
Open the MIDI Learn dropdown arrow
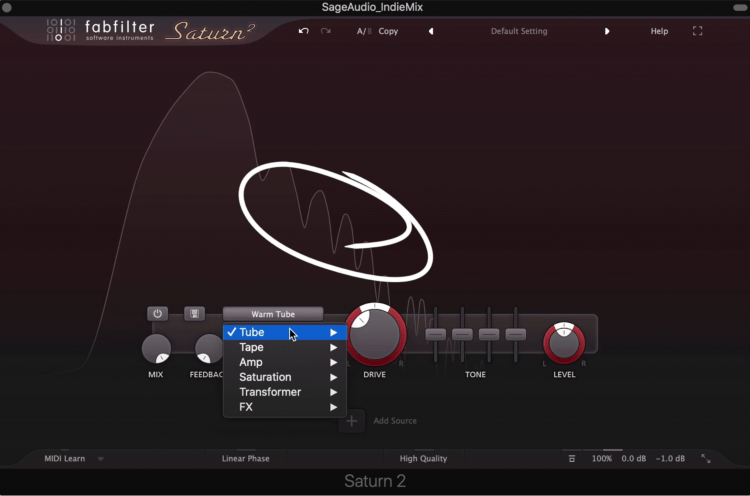pos(100,459)
